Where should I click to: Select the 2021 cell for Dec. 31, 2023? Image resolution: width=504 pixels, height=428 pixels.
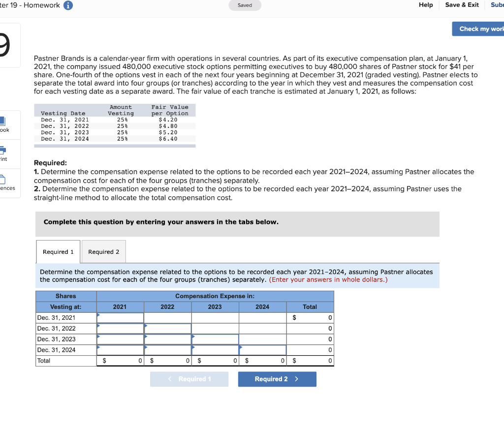120,339
